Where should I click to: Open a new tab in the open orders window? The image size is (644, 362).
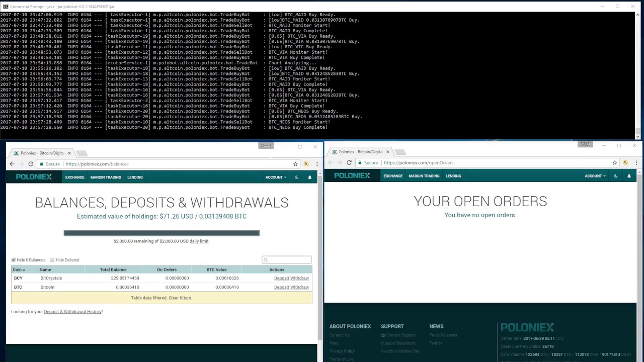point(400,152)
